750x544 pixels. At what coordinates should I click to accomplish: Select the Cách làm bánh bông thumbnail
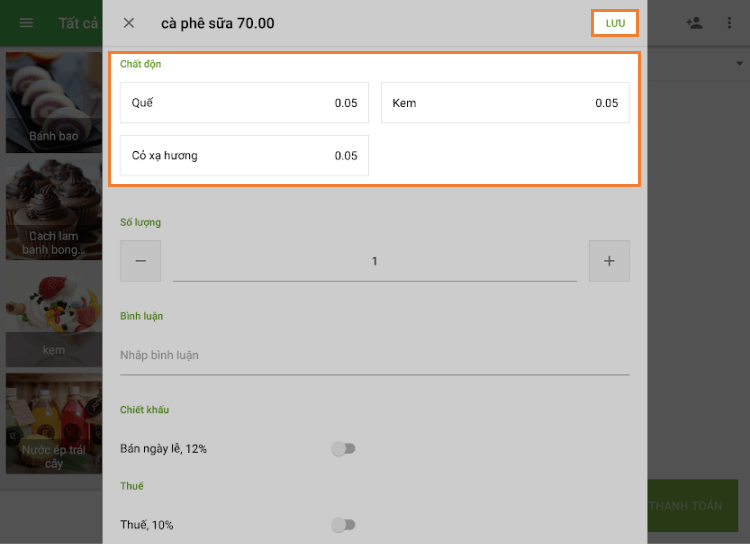coord(53,210)
